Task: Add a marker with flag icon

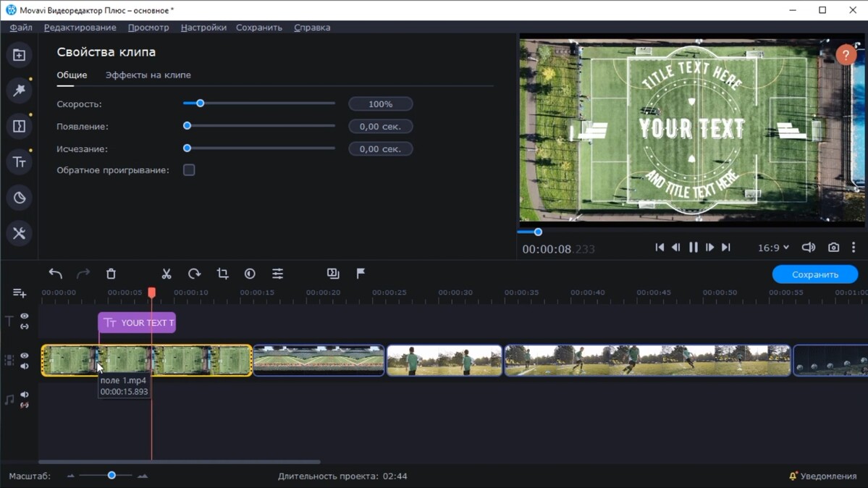Action: 361,274
